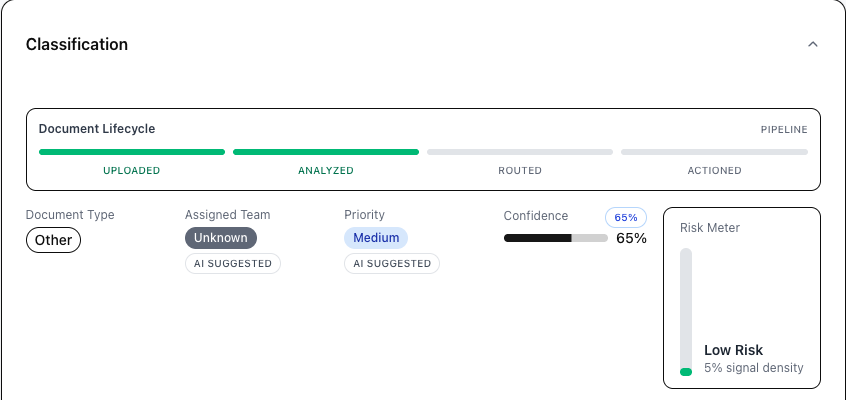Click the Uploaded green progress bar
This screenshot has width=846, height=400.
[x=132, y=152]
